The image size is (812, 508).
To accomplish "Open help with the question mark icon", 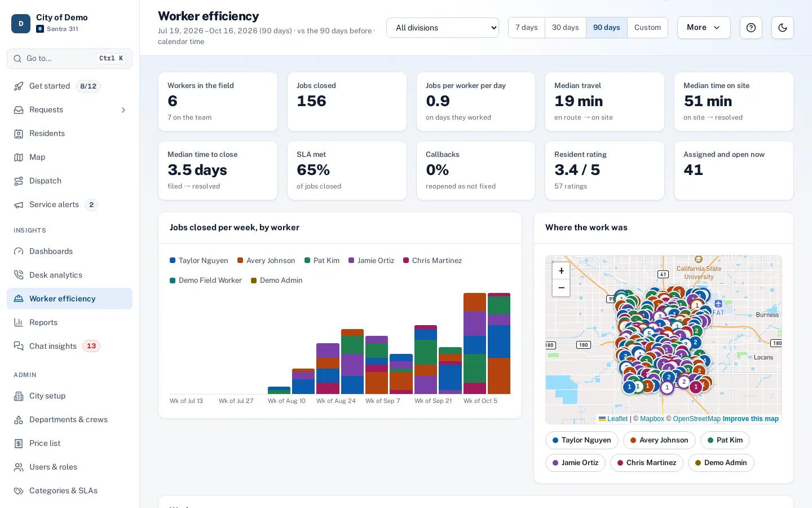I will 751,28.
